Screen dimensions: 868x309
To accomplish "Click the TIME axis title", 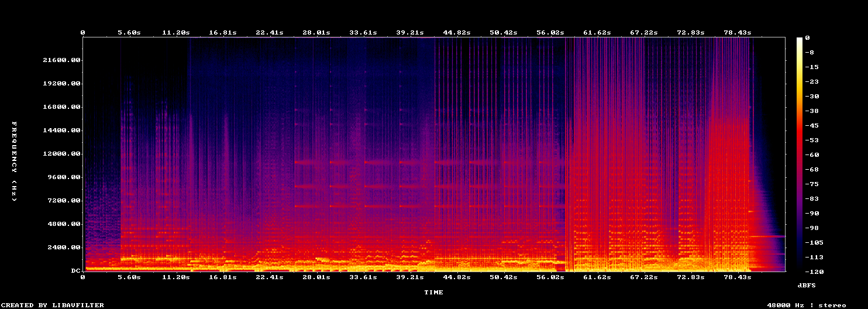I will tap(433, 292).
